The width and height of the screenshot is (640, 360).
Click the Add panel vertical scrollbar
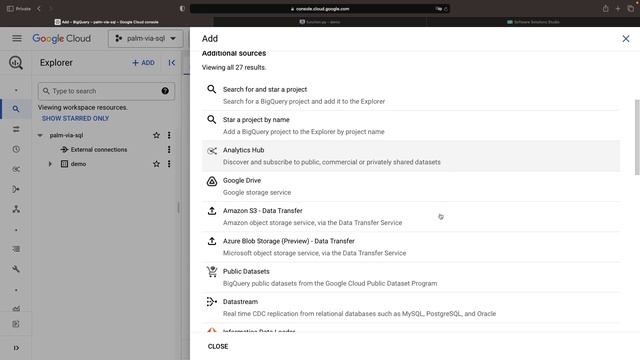[637, 137]
